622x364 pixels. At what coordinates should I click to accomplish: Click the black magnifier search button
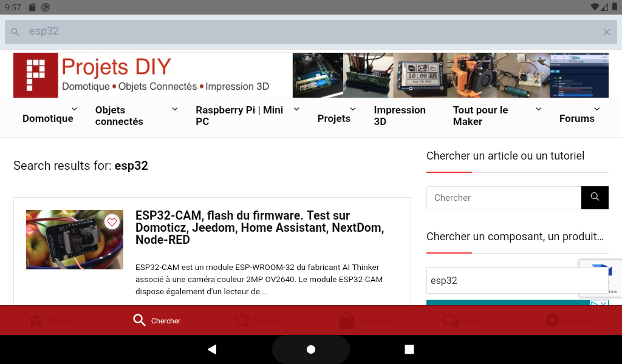click(595, 197)
